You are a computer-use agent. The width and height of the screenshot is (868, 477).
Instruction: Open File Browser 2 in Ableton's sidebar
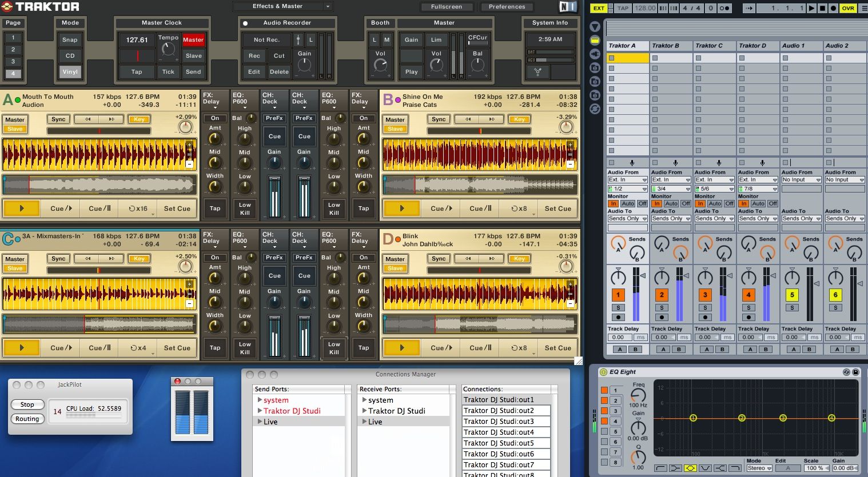pos(595,79)
